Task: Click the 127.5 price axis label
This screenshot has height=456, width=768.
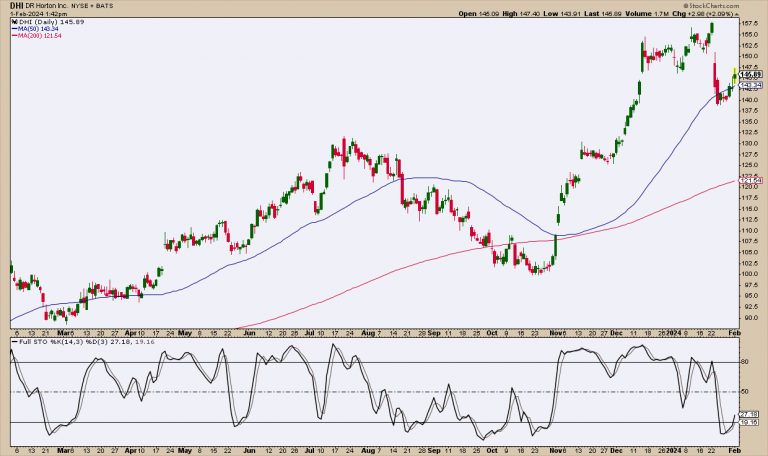Action: (x=750, y=154)
